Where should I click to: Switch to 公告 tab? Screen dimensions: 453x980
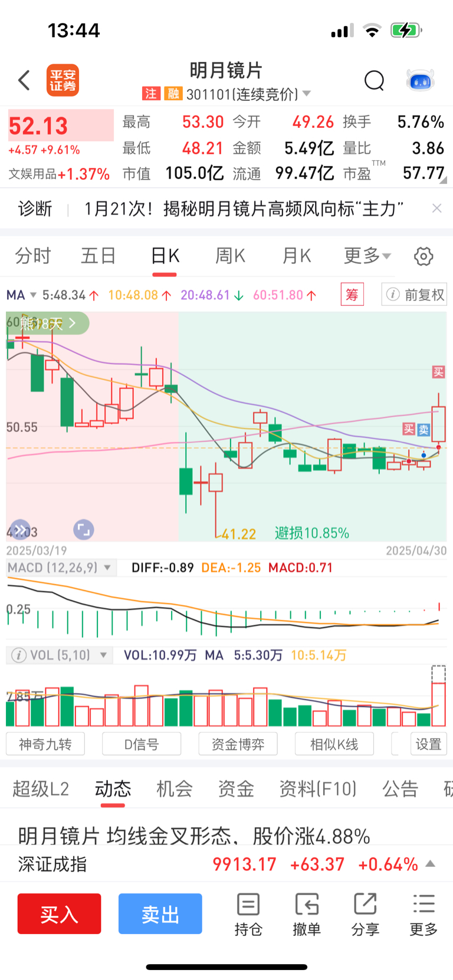pyautogui.click(x=401, y=788)
